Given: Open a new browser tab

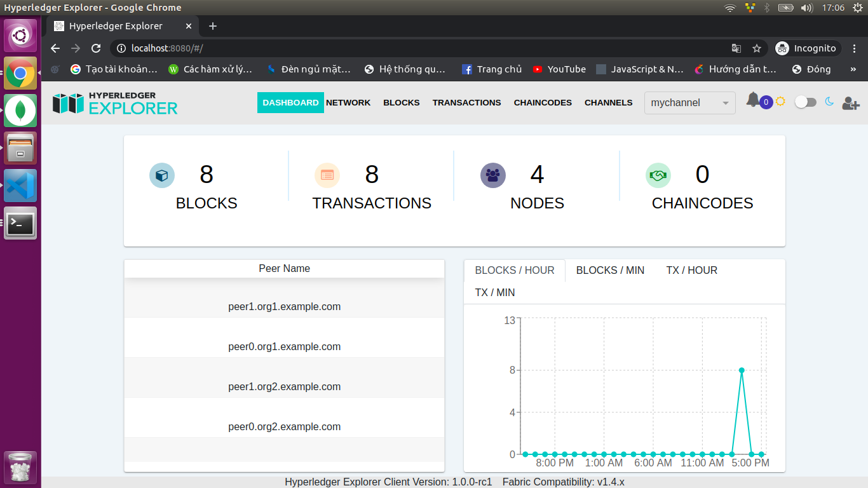Looking at the screenshot, I should point(213,26).
